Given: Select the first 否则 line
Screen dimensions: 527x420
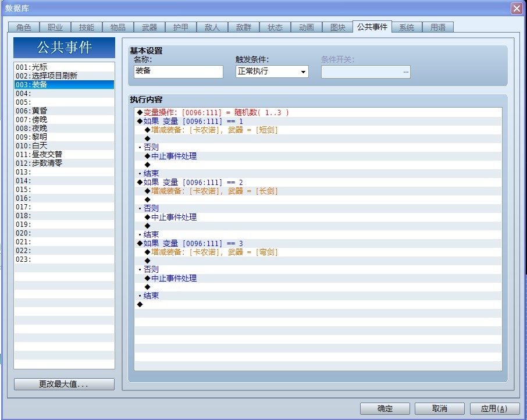Looking at the screenshot, I should coord(318,148).
